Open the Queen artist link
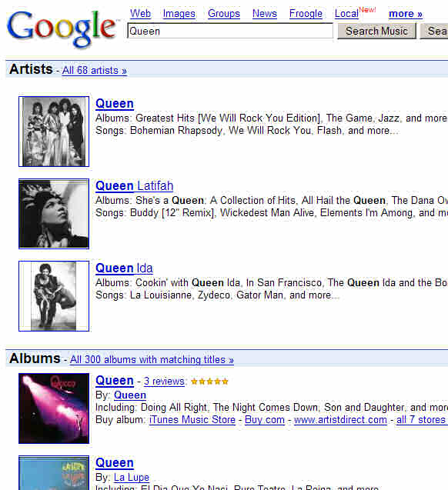Viewport: 448px width, 490px height. point(115,103)
